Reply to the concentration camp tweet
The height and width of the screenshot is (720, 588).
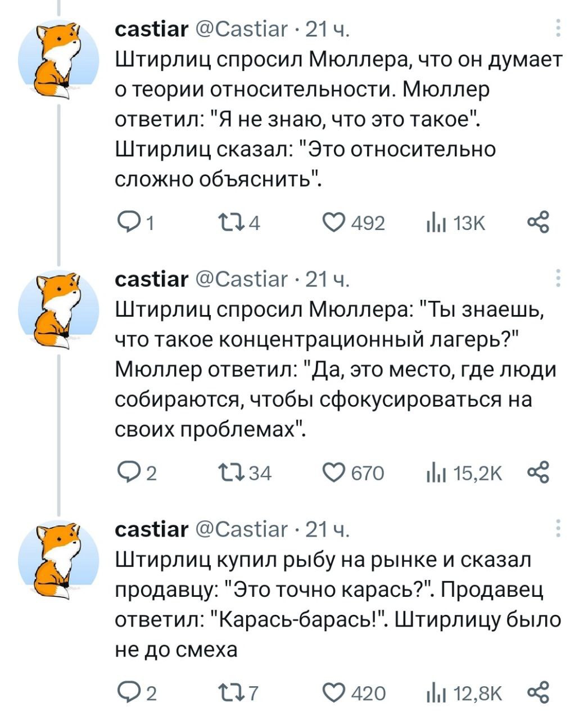click(x=127, y=472)
